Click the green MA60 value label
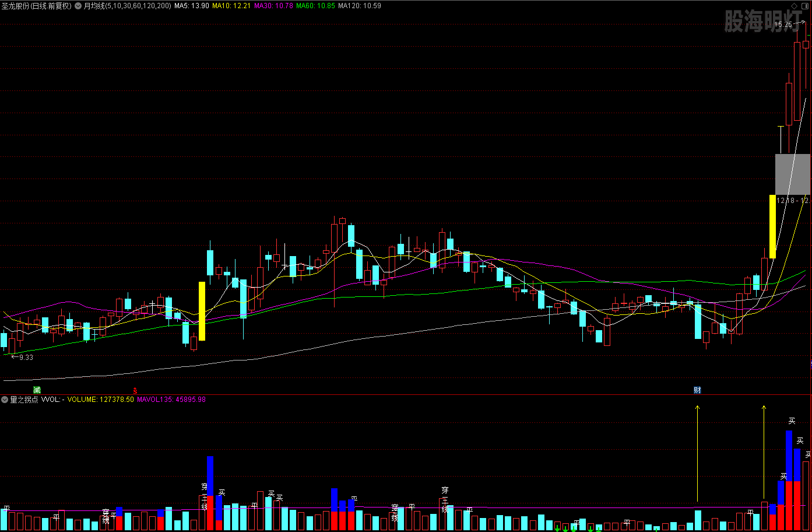Viewport: 812px width, 532px height. (x=315, y=6)
